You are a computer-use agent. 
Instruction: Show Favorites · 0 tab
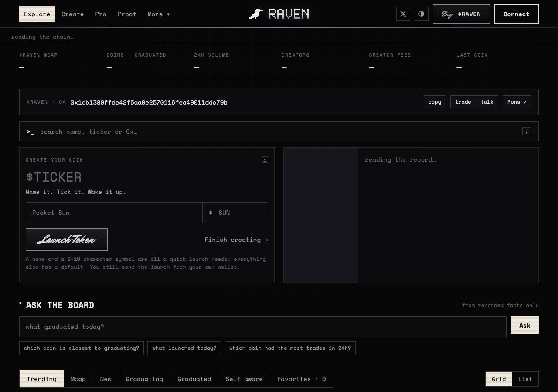click(x=302, y=379)
